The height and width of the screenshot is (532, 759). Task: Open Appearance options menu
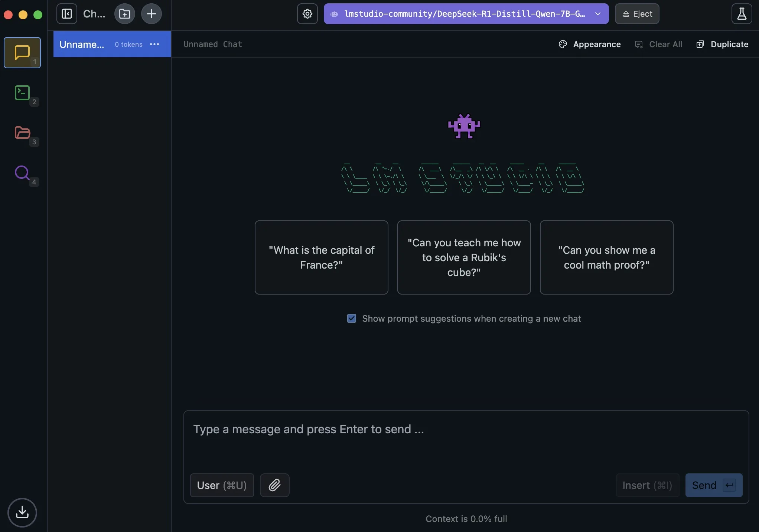point(590,44)
